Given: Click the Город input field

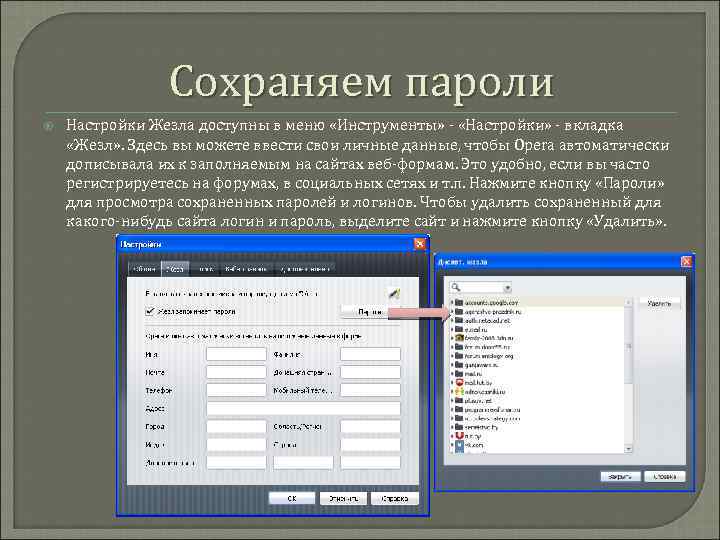Looking at the screenshot, I should pos(236,426).
